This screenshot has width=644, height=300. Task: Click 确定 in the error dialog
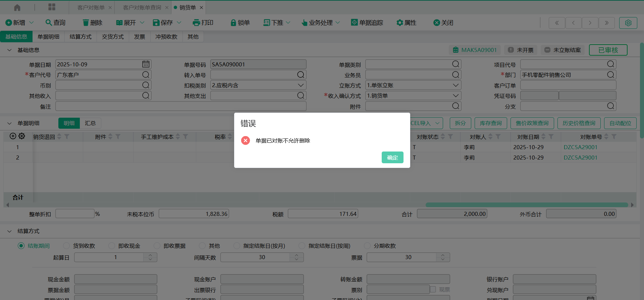click(392, 158)
